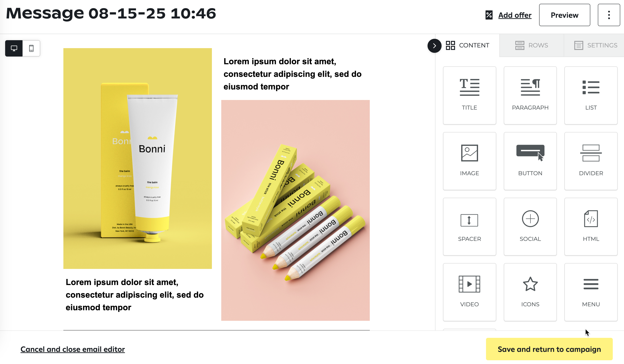Screen dimensions: 624x364
Task: Open the Rows tab
Action: tap(531, 46)
